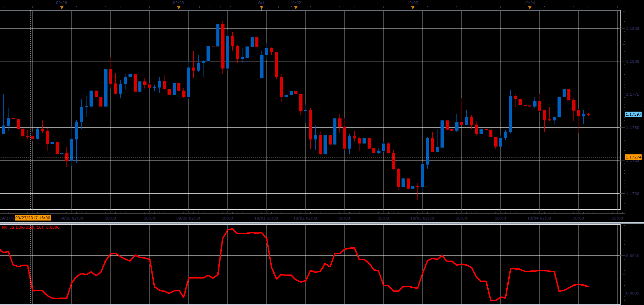This screenshot has width=644, height=305.
Task: Click the 10/04 02:00 time axis label
Action: coord(539,218)
